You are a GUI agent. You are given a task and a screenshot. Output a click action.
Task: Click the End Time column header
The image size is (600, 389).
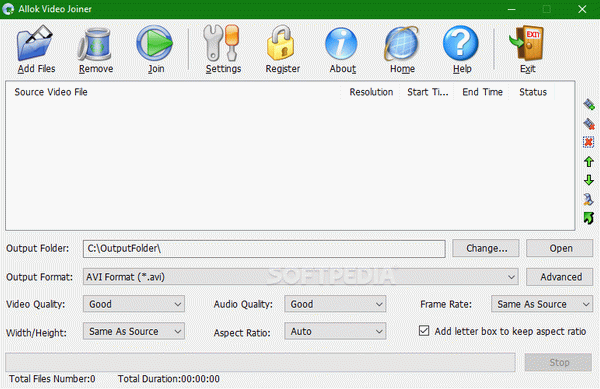pos(482,92)
